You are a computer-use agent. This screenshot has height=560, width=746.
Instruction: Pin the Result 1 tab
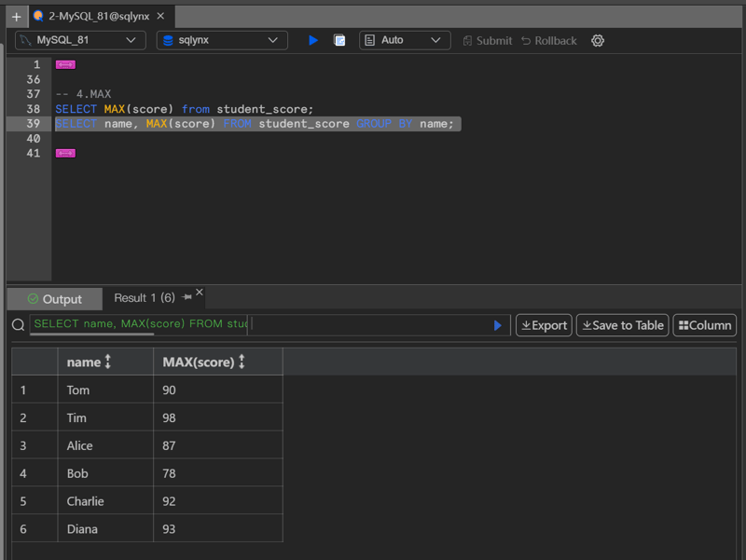[186, 297]
